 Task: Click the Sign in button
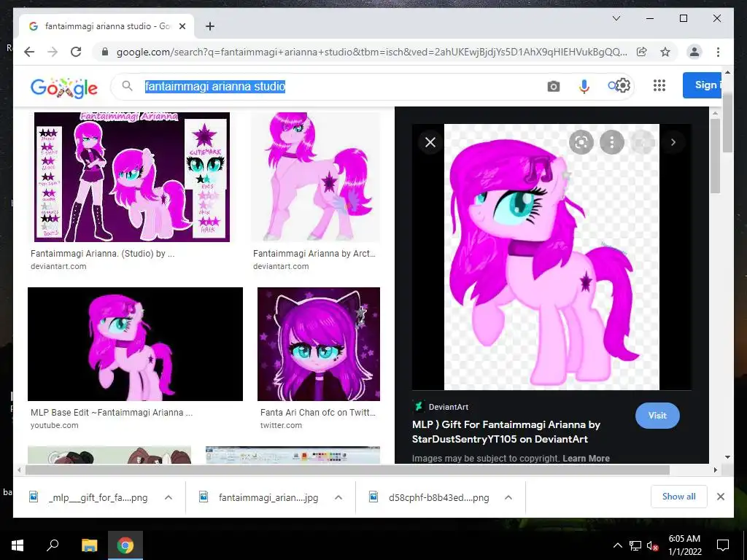pyautogui.click(x=703, y=85)
